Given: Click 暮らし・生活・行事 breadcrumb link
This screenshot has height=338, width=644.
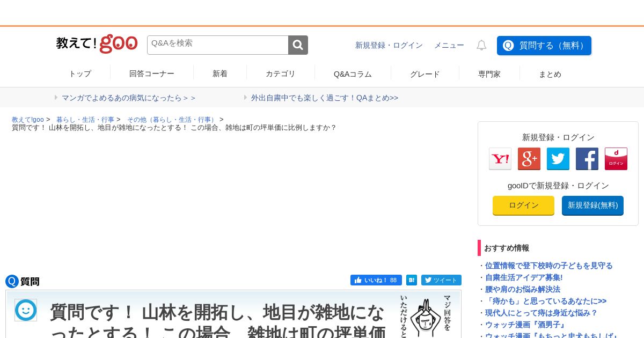Looking at the screenshot, I should [85, 120].
